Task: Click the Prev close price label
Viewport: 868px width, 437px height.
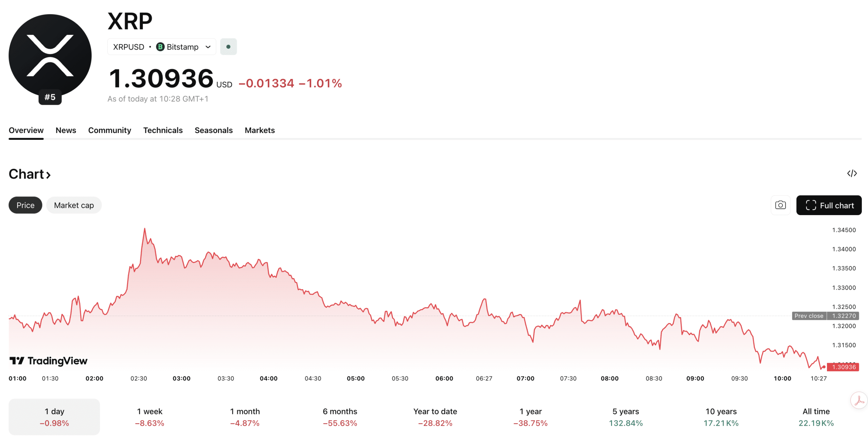Action: click(x=825, y=316)
